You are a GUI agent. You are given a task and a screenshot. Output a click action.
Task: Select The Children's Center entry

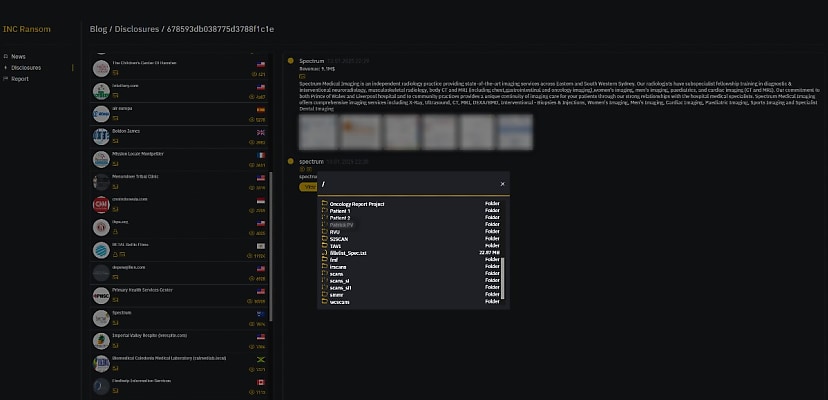pyautogui.click(x=179, y=68)
